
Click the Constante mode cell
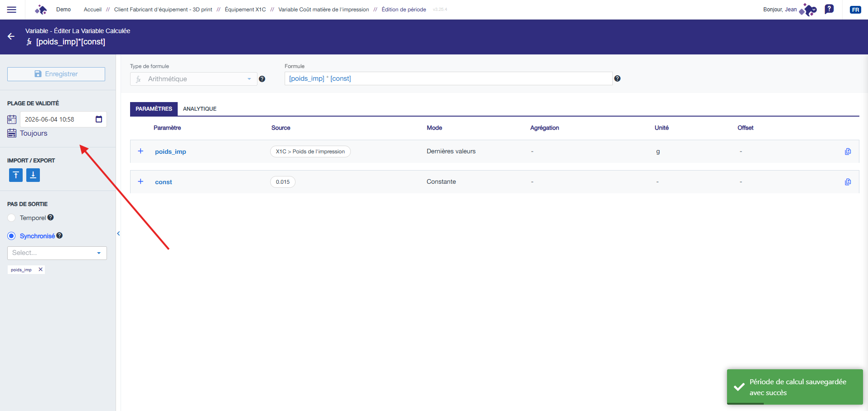(441, 182)
